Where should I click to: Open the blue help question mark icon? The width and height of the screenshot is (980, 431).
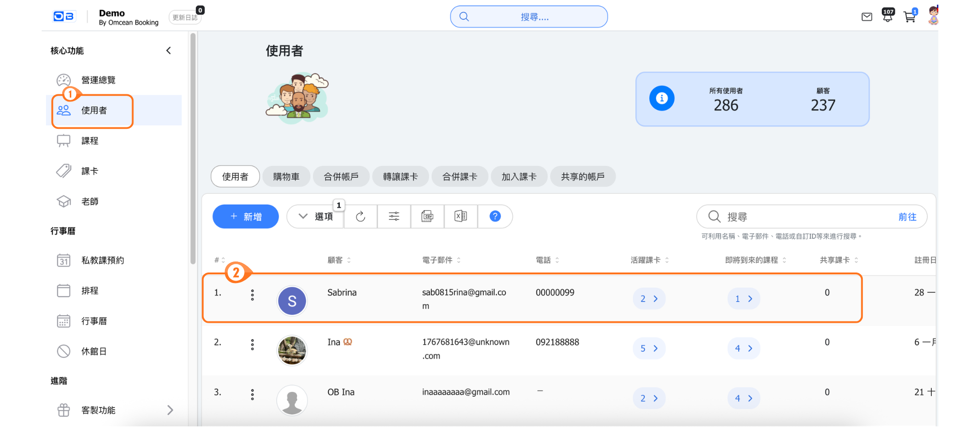click(x=495, y=216)
